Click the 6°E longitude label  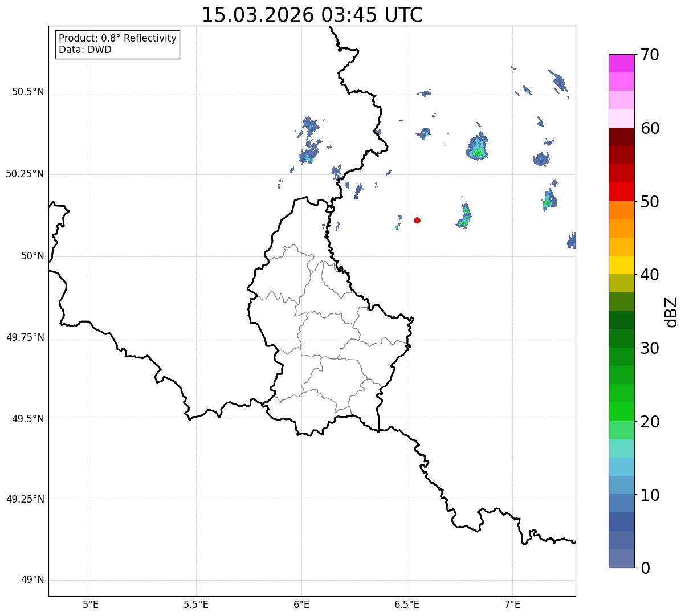point(301,605)
